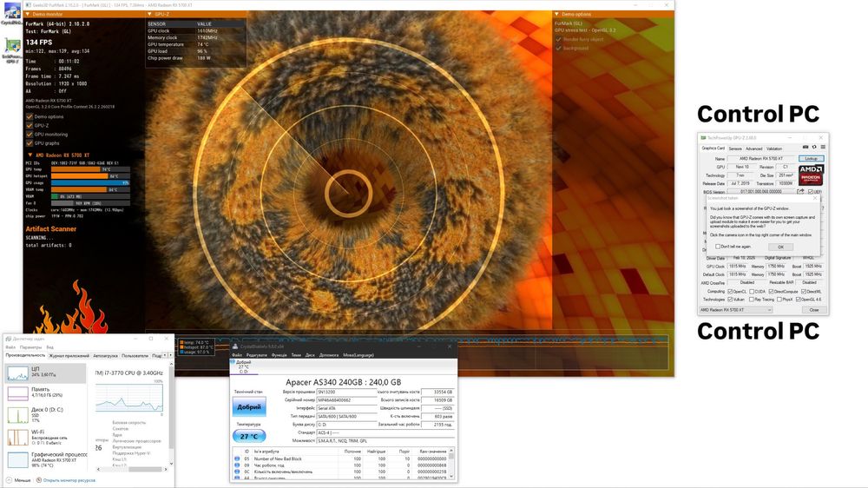Click OK in Screenshot taken dialog
Viewport: 868px width, 488px height.
pos(780,247)
